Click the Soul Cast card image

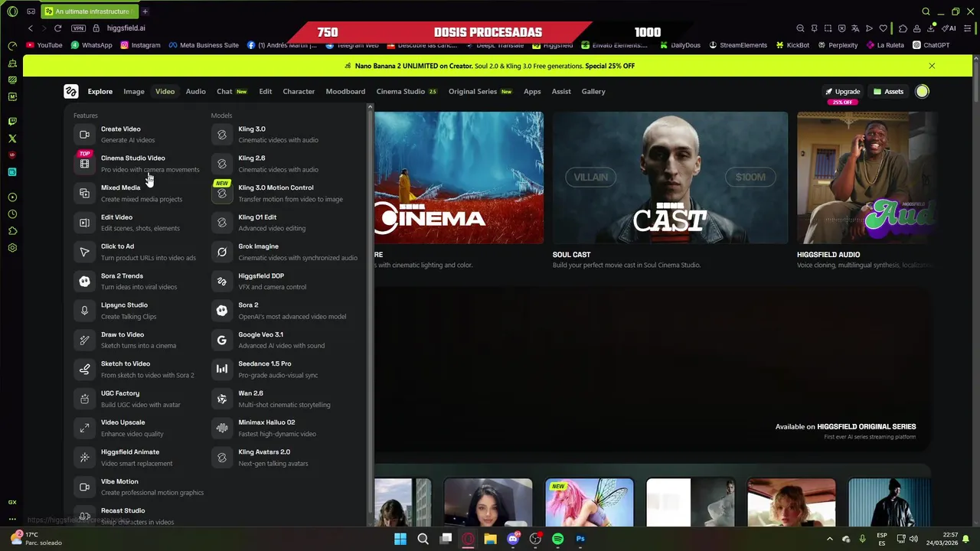coord(670,178)
